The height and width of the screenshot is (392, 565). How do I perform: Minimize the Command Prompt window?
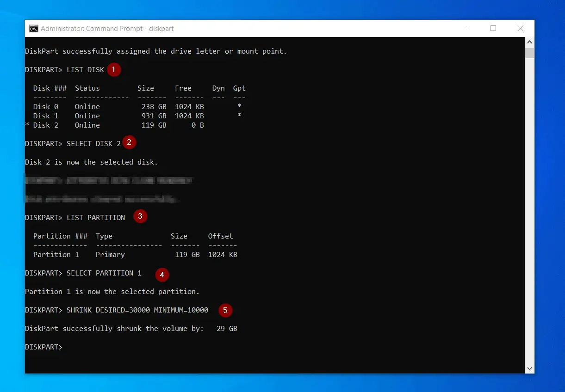click(467, 29)
